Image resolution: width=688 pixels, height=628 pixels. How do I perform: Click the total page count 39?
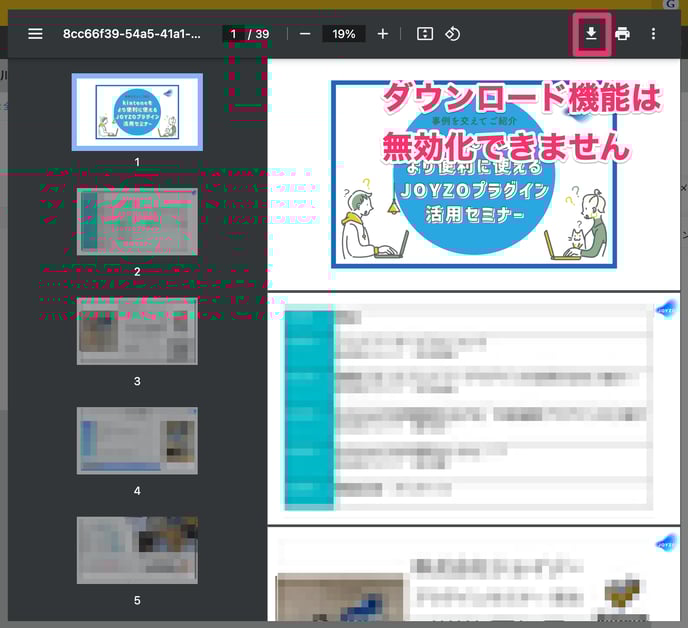click(262, 34)
